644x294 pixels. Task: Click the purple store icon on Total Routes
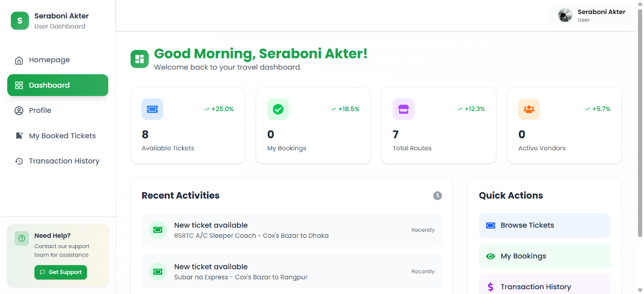tap(403, 109)
